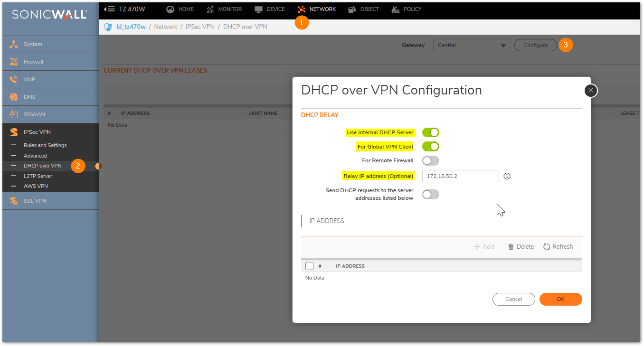Expand the SSL VPN sidebar section
Viewport: 644px width, 346px height.
(35, 201)
